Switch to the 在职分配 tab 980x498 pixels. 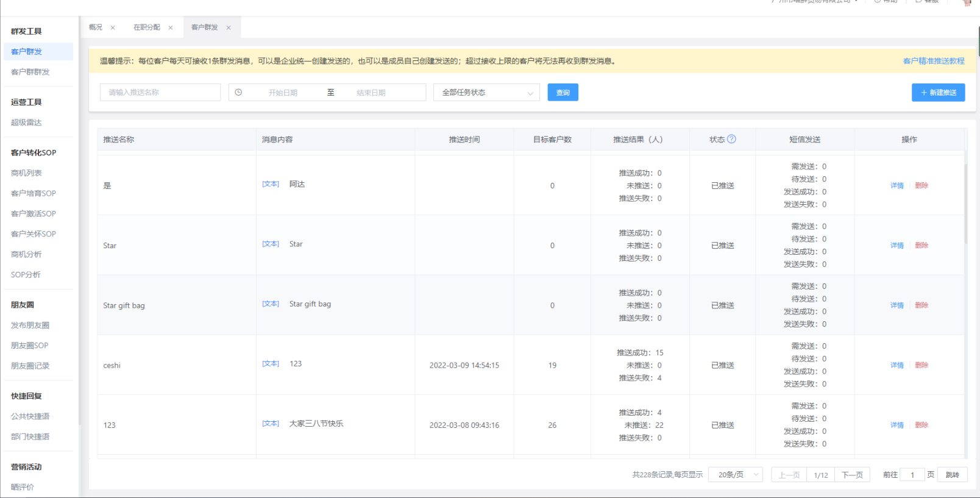click(x=147, y=27)
